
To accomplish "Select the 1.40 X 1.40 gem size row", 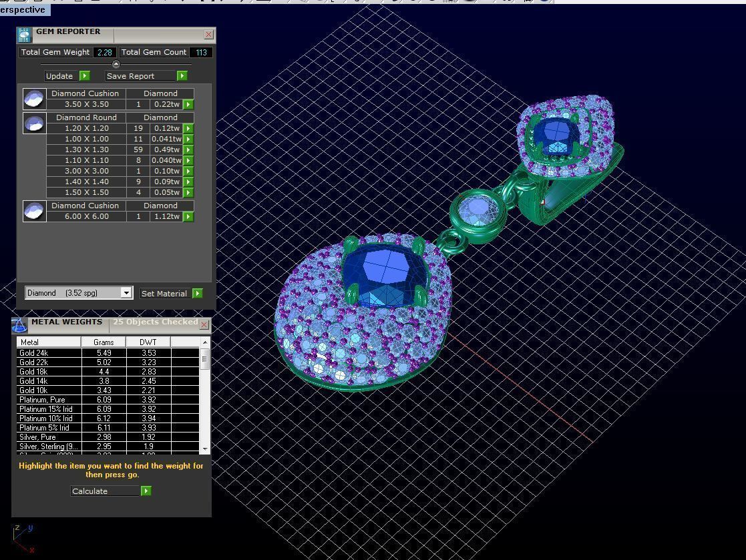I will tap(120, 182).
